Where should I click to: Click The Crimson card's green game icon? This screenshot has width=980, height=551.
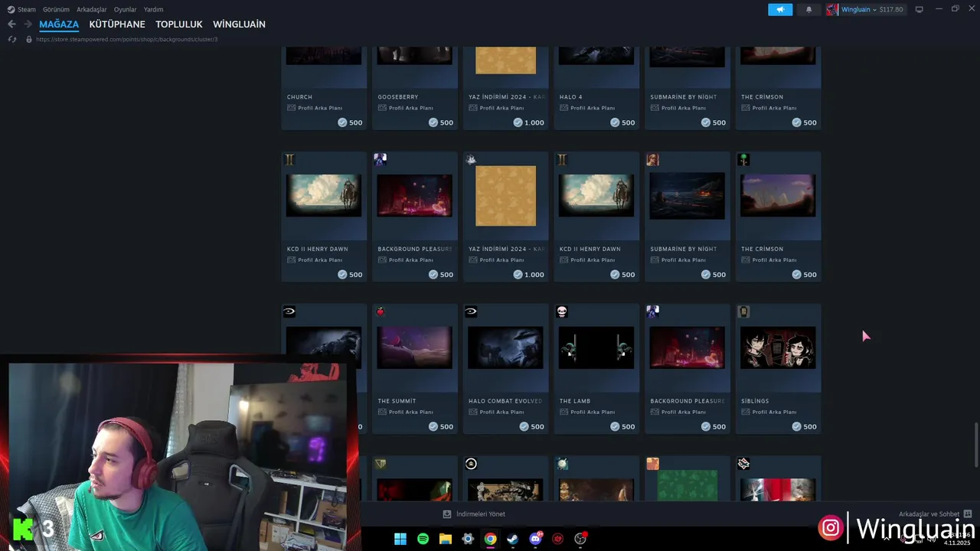click(743, 159)
